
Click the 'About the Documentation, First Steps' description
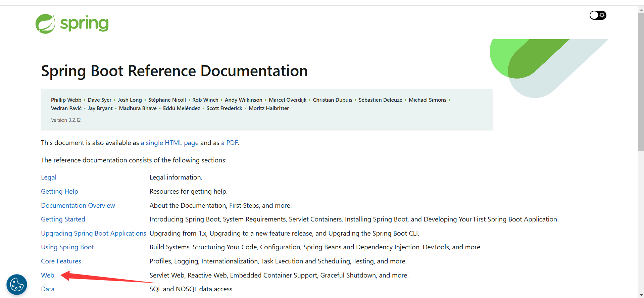point(221,205)
